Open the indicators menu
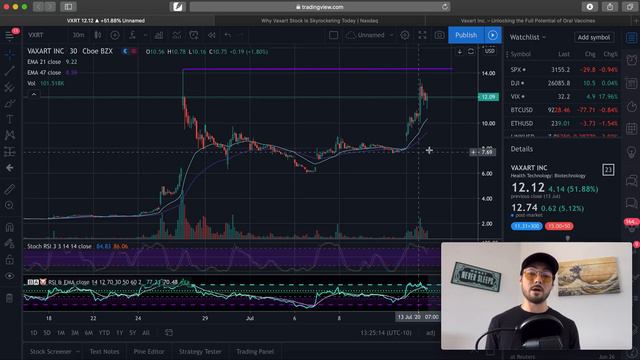This screenshot has width=640, height=360. coord(132,36)
